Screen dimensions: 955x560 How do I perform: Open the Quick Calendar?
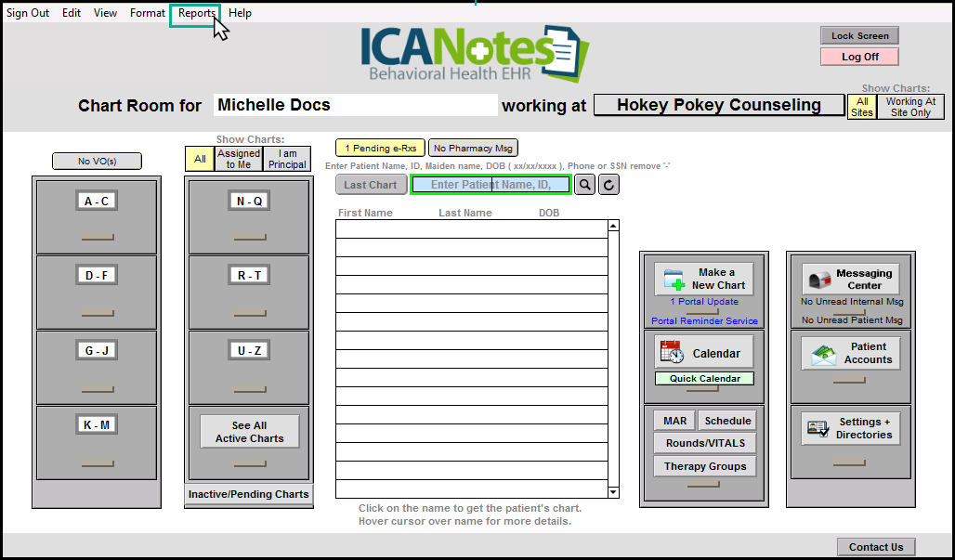tap(704, 379)
